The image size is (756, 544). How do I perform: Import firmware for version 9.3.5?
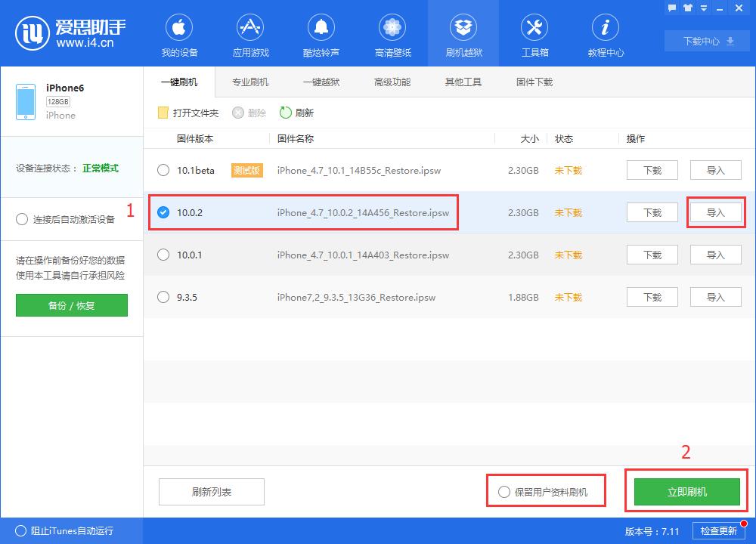(x=715, y=297)
